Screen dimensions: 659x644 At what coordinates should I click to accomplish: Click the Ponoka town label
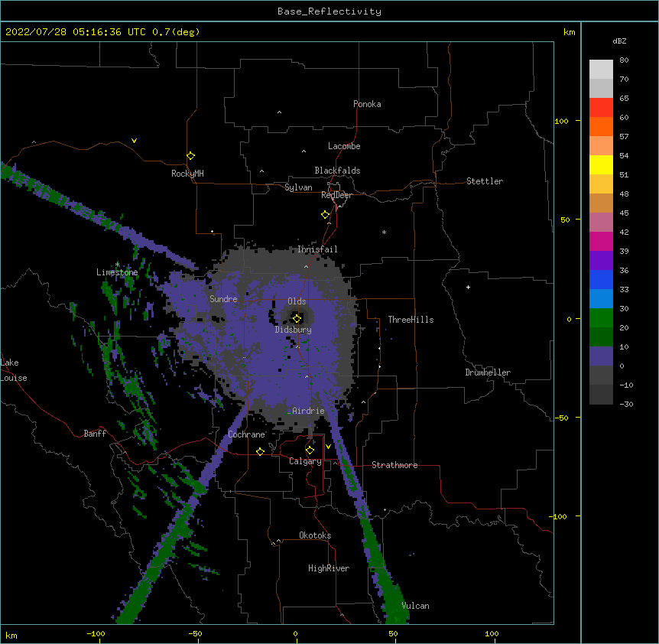367,104
